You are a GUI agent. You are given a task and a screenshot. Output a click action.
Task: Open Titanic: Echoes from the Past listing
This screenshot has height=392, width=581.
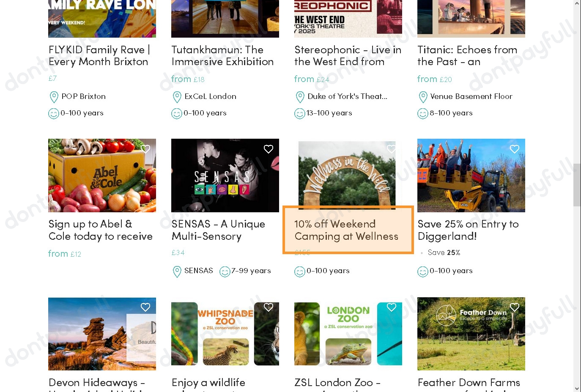pos(467,56)
